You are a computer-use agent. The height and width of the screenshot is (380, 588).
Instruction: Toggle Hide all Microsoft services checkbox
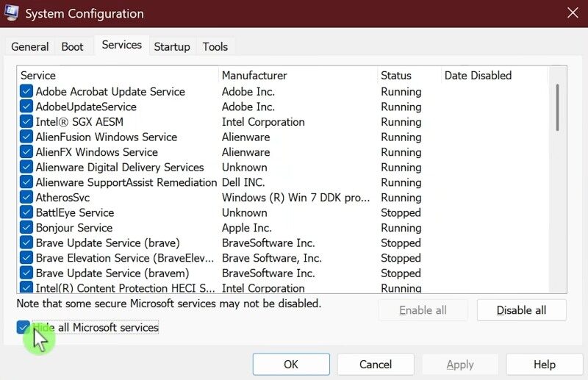coord(24,327)
